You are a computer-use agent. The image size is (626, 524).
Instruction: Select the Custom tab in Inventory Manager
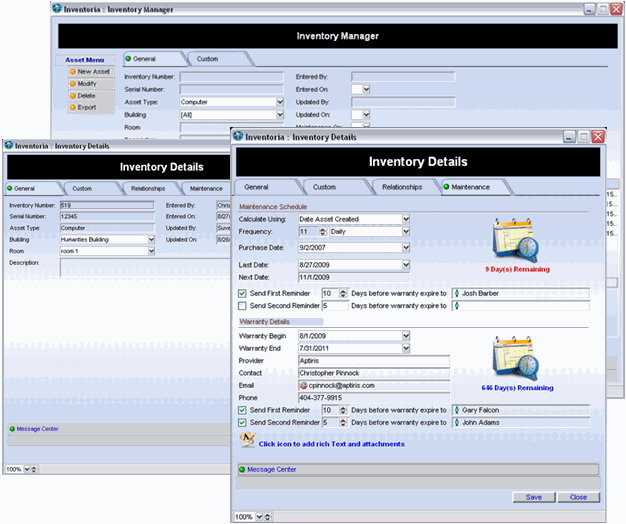(207, 59)
